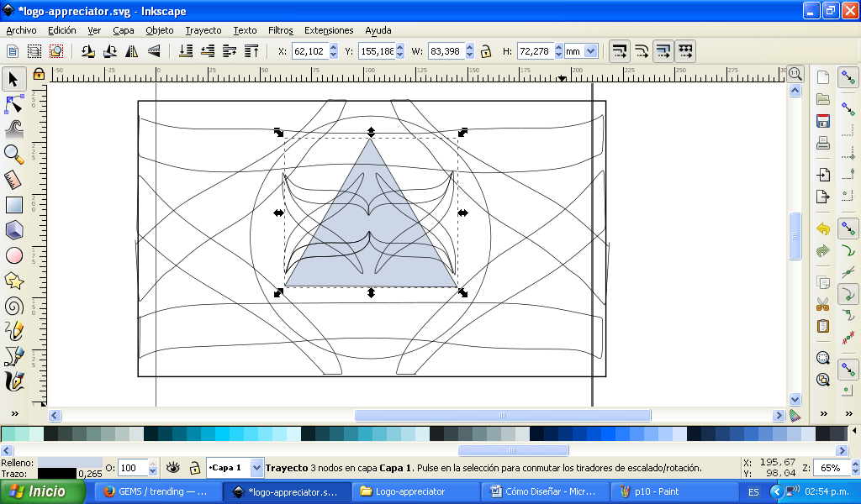Open the Extensiones menu
The image size is (861, 504).
pyautogui.click(x=329, y=30)
